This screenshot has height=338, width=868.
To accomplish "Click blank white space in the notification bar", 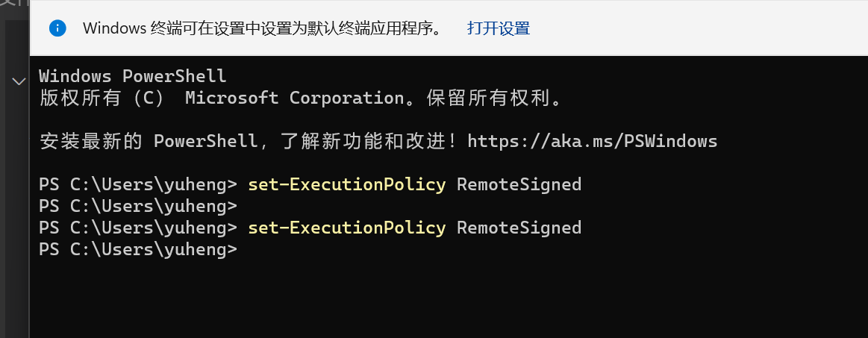I will pyautogui.click(x=698, y=28).
